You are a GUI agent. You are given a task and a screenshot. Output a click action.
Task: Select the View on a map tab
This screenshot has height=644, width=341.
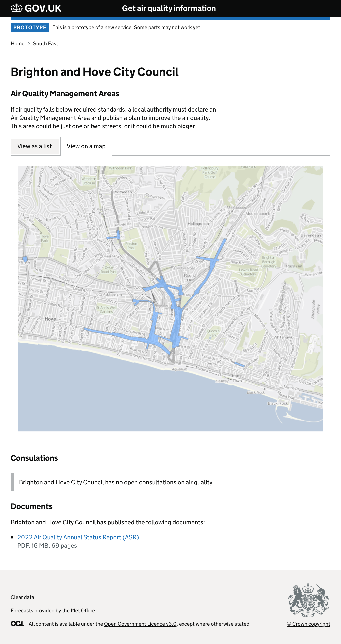pos(86,146)
